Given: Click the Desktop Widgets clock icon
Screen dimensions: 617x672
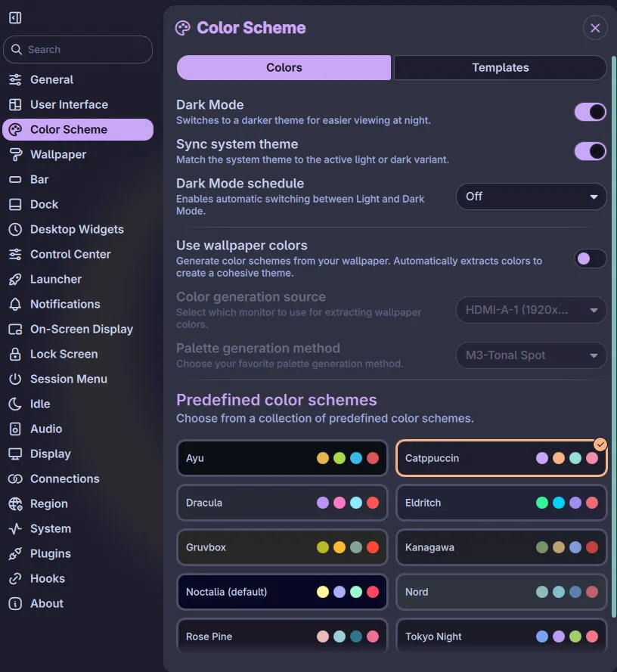Looking at the screenshot, I should coord(15,229).
